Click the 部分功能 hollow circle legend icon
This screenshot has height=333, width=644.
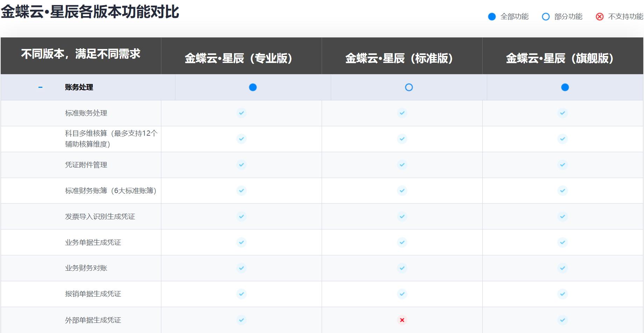point(546,17)
